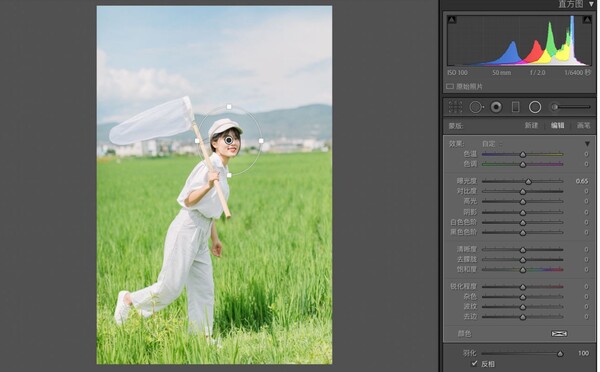
Task: Click the 色温 value field
Action: (586, 154)
